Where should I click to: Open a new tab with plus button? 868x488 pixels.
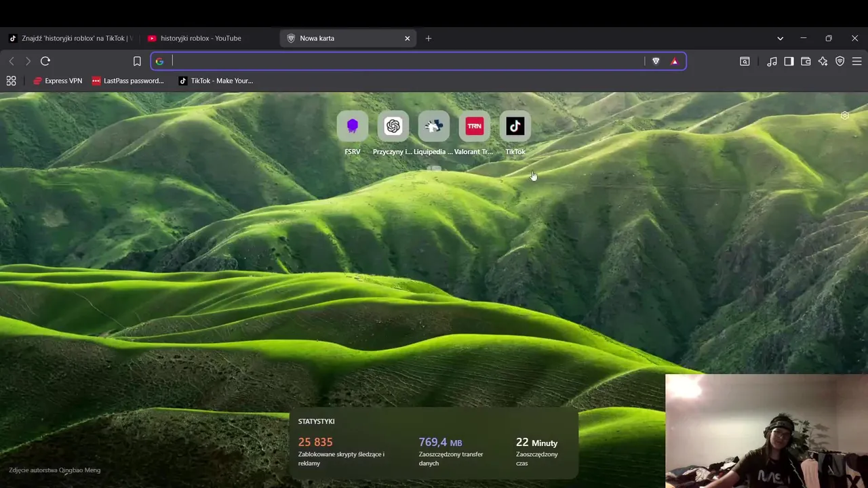pos(428,39)
